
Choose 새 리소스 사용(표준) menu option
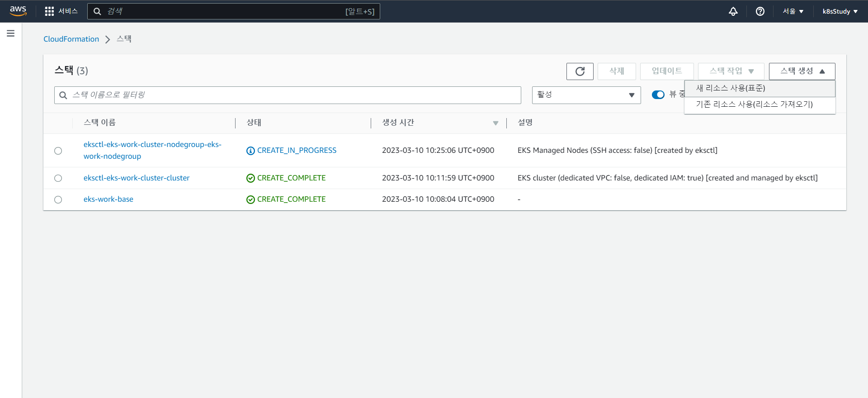click(759, 88)
